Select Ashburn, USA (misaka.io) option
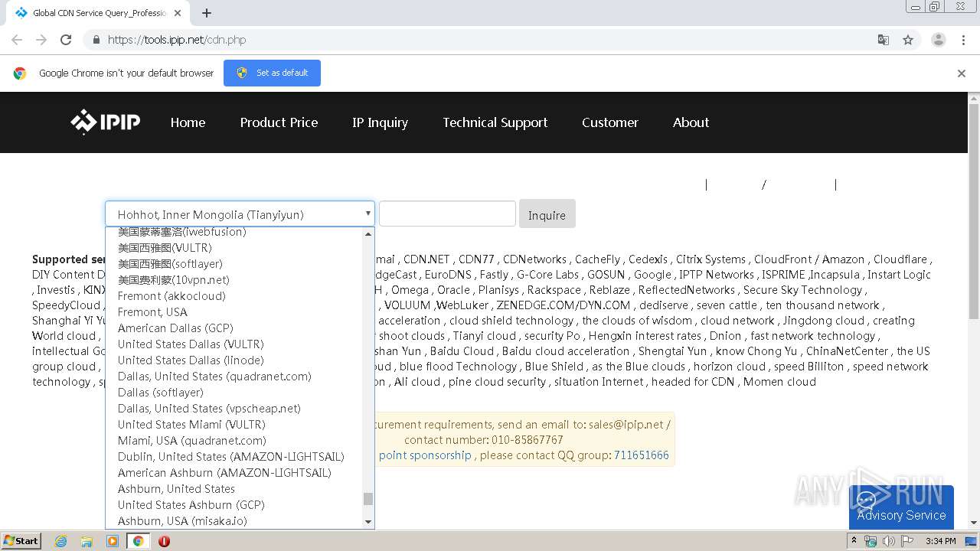The image size is (980, 551). [234, 520]
